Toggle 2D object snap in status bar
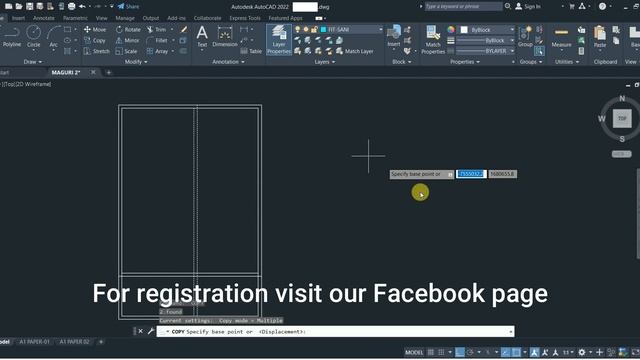640x360 pixels. point(516,352)
